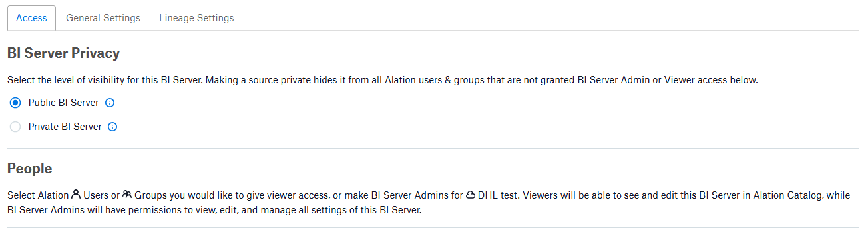Click the cloud icon before DHL test
Screen dimensions: 868x240
point(471,195)
